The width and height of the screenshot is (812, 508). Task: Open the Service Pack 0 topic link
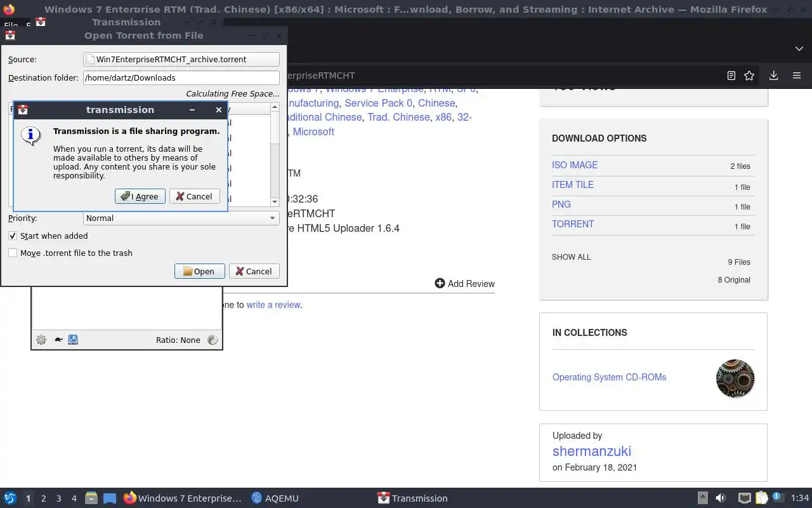[x=378, y=103]
